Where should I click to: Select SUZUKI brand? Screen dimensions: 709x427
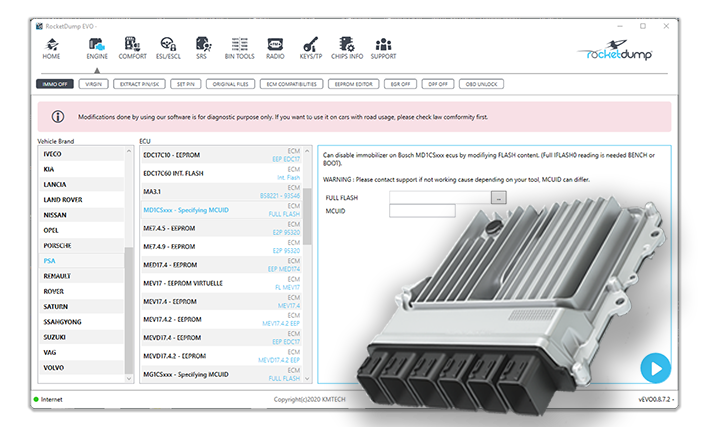point(81,337)
